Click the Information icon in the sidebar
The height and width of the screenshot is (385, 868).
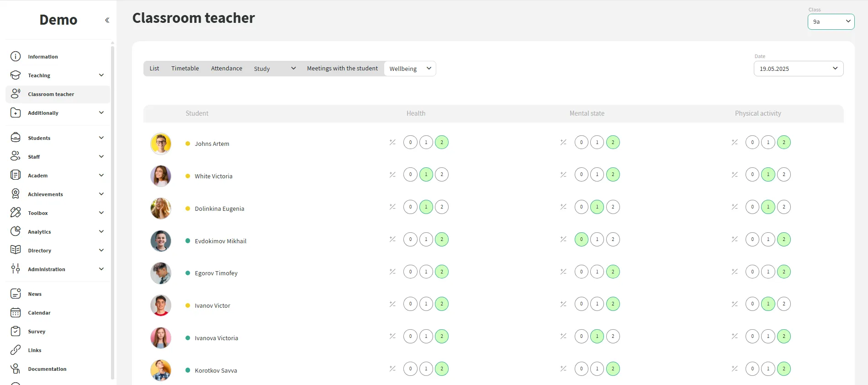coord(16,56)
